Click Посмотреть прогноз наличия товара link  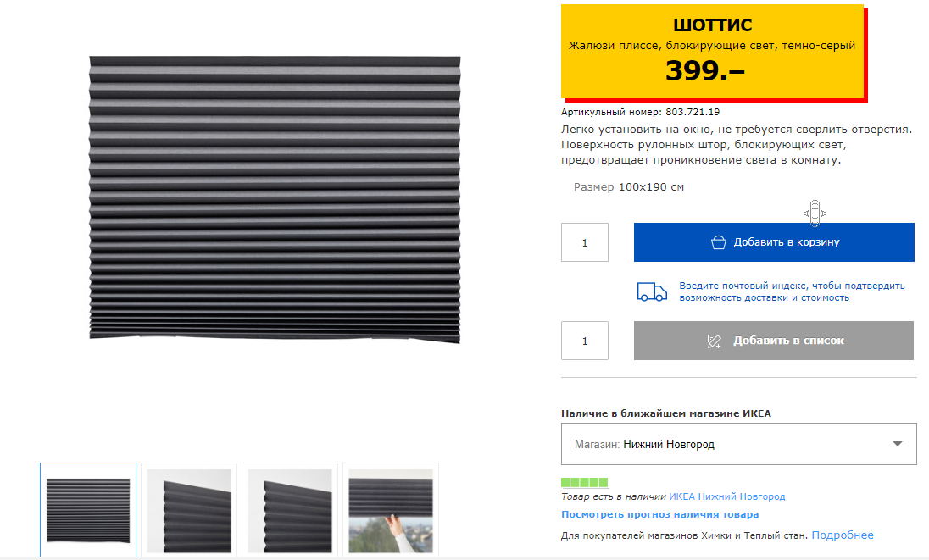pyautogui.click(x=660, y=514)
